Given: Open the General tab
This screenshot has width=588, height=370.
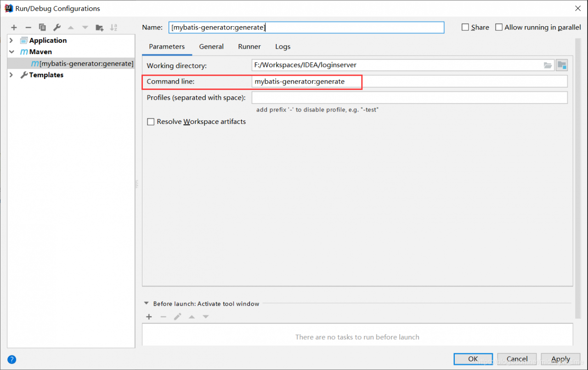Looking at the screenshot, I should 211,46.
